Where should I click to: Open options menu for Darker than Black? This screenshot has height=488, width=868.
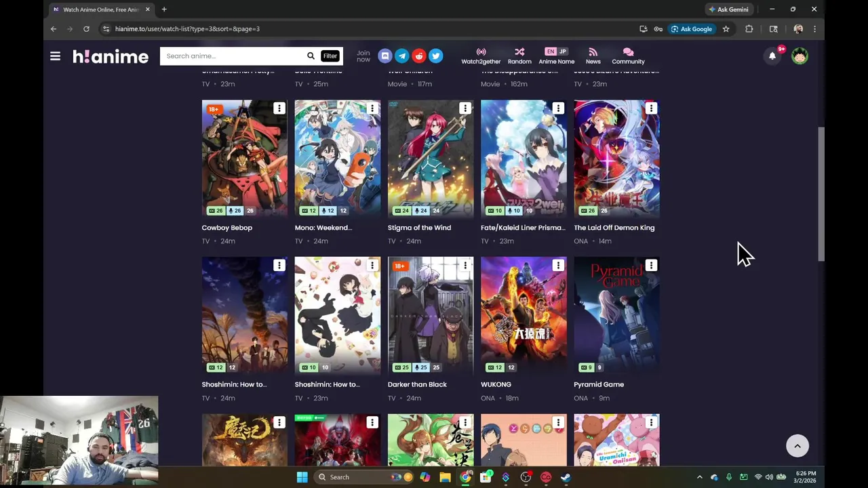click(465, 265)
